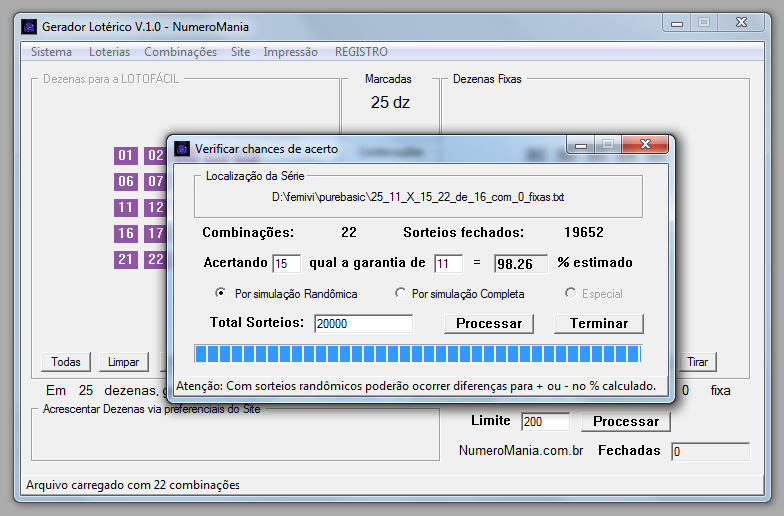Toggle number tile 02 in the main window
The width and height of the screenshot is (784, 516).
click(x=155, y=156)
